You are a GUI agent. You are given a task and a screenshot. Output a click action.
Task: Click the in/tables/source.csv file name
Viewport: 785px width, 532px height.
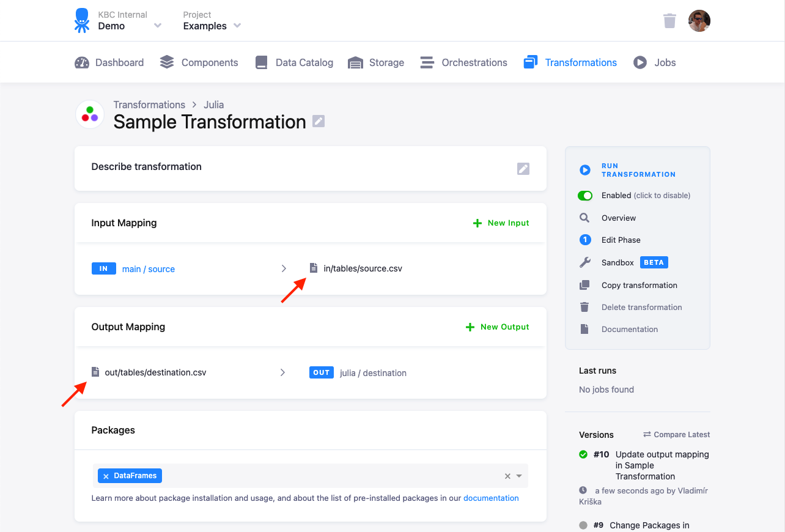363,268
